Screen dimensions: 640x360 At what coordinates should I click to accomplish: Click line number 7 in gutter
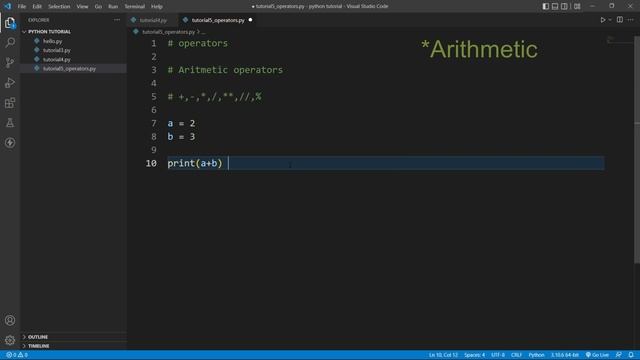pyautogui.click(x=153, y=123)
